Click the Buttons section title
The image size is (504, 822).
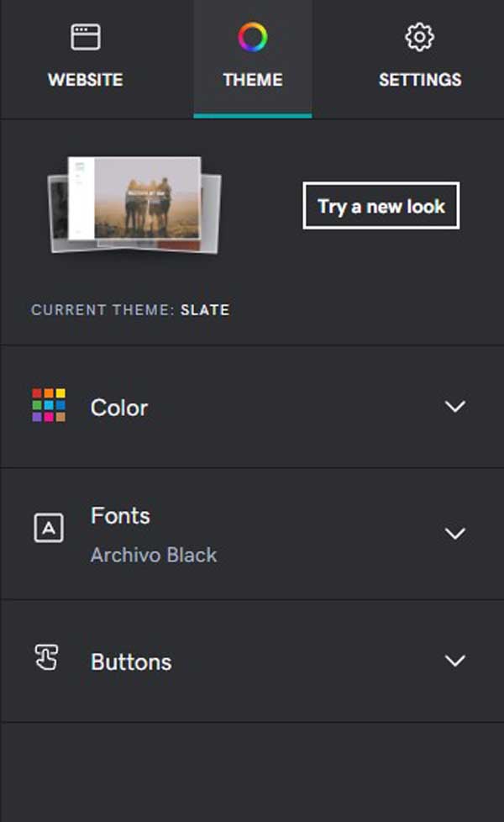tap(131, 661)
